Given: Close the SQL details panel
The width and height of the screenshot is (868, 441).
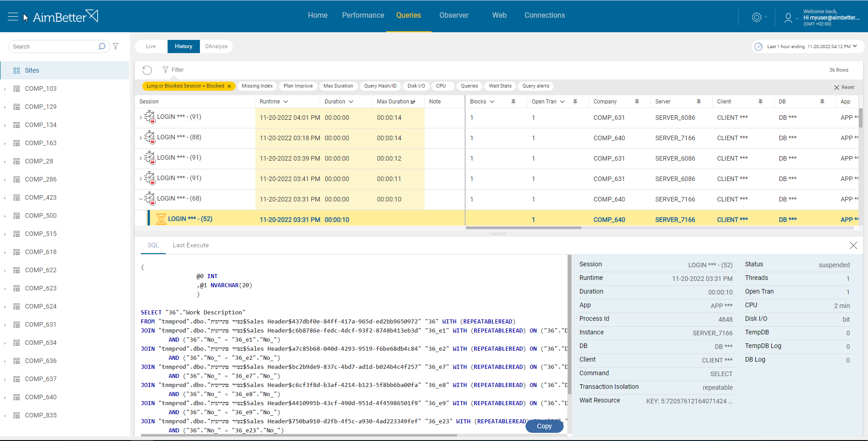Looking at the screenshot, I should tap(853, 245).
